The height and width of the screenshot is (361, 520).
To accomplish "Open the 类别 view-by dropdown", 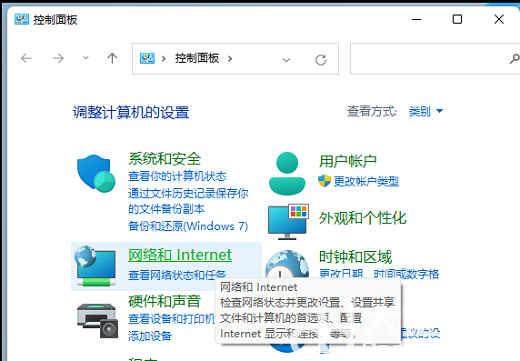I will tap(426, 111).
